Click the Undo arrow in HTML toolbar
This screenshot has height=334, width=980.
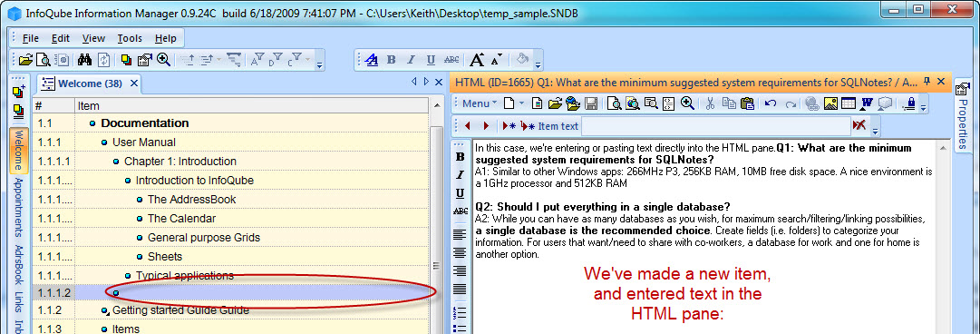[x=771, y=103]
